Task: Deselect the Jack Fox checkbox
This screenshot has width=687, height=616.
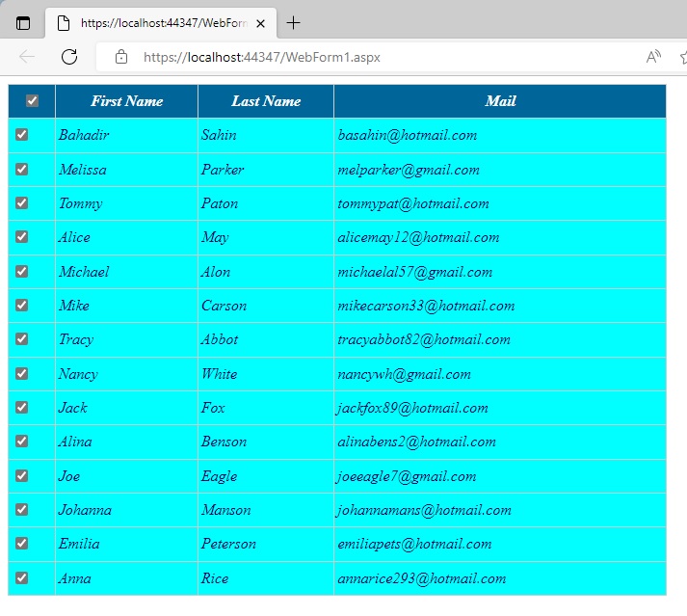Action: pos(21,408)
